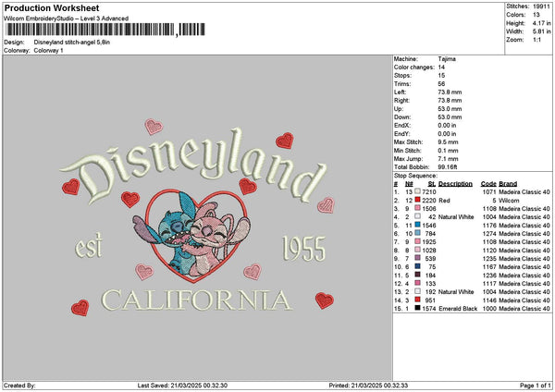The height and width of the screenshot is (392, 555).
Task: Click the Stops value '15'
Action: [441, 76]
